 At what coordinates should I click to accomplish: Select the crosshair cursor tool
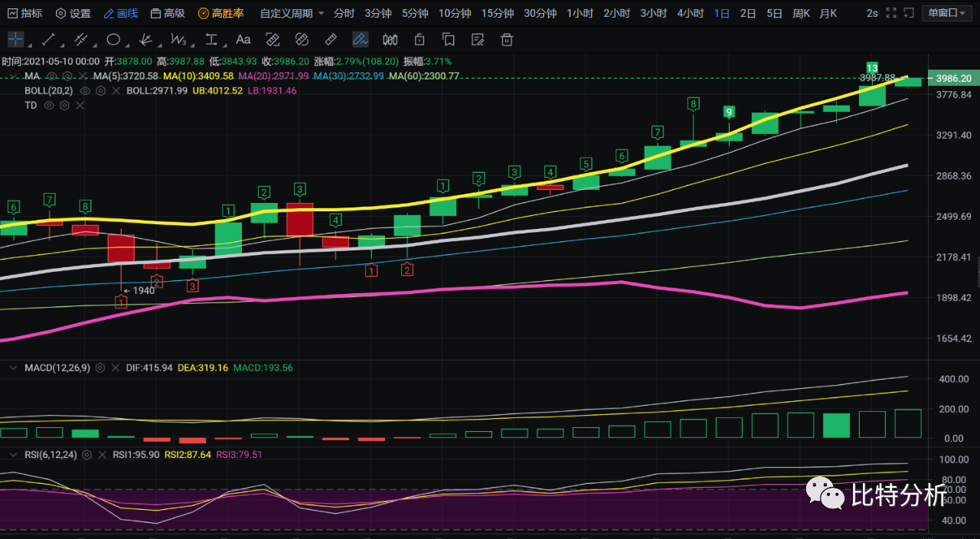[16, 40]
